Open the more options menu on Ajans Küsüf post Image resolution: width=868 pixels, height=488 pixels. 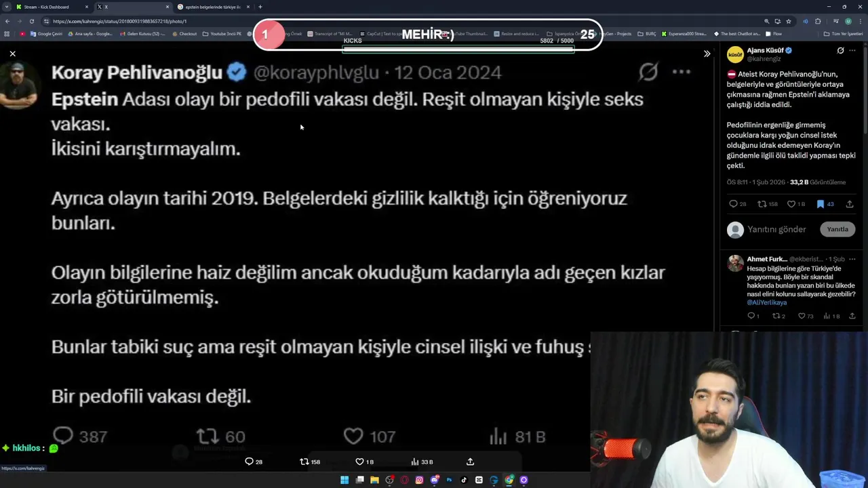852,51
